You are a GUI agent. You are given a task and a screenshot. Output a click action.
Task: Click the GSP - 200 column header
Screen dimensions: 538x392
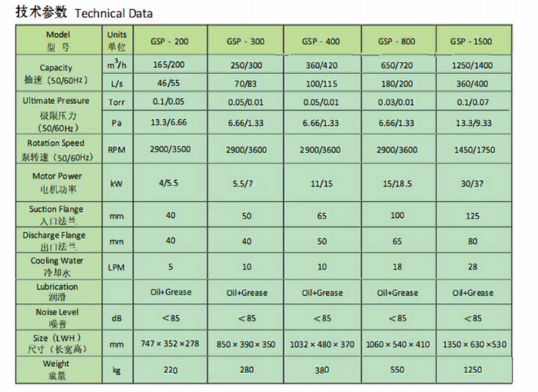(x=170, y=40)
